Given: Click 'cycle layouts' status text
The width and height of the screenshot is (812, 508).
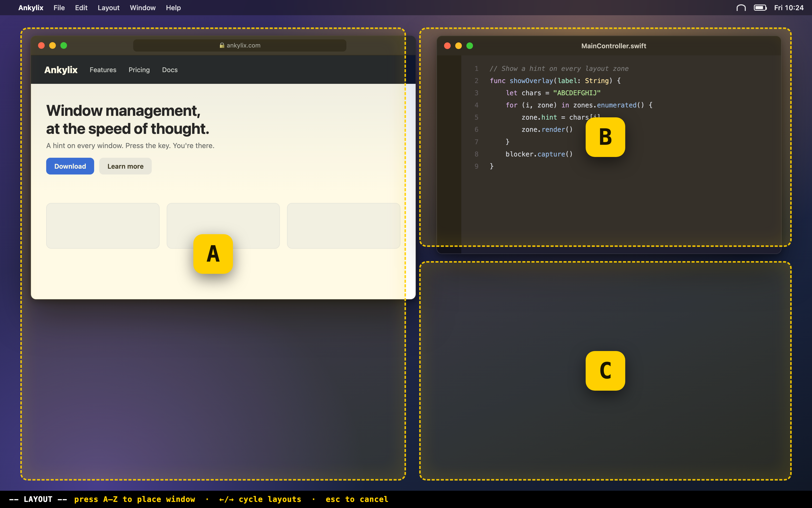Looking at the screenshot, I should click(x=270, y=499).
